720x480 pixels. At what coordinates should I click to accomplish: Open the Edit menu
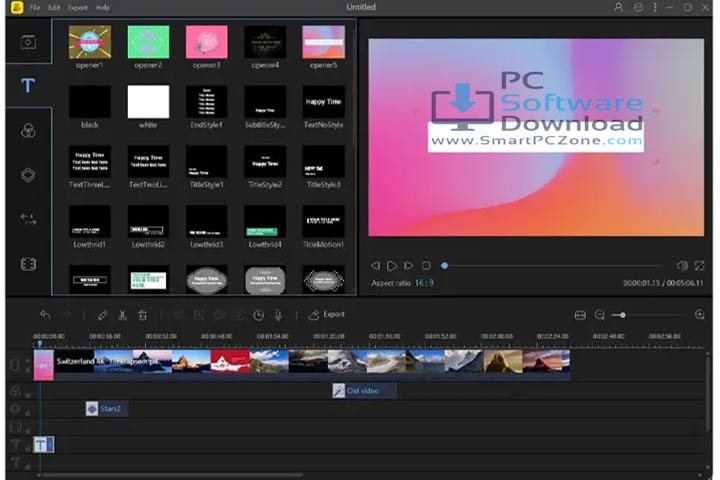click(x=54, y=7)
